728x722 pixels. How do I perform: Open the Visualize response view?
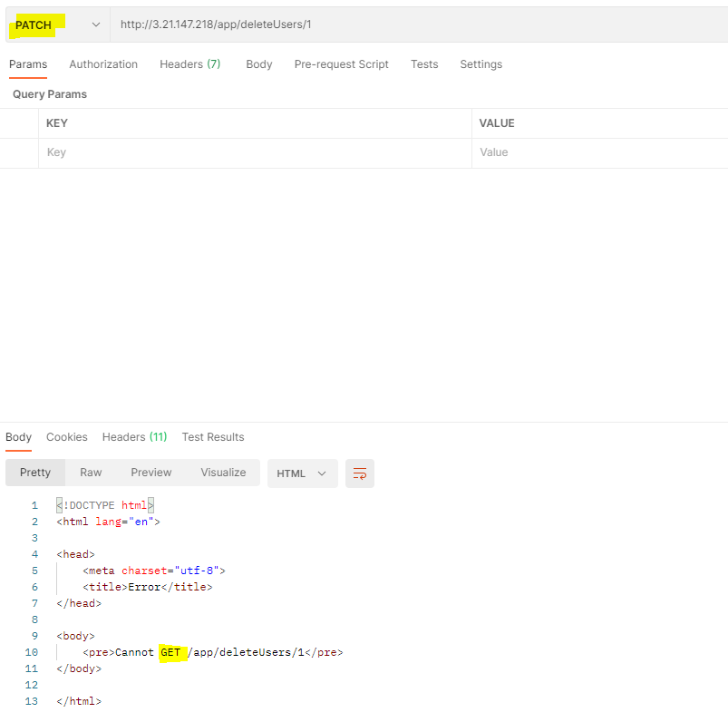coord(223,472)
